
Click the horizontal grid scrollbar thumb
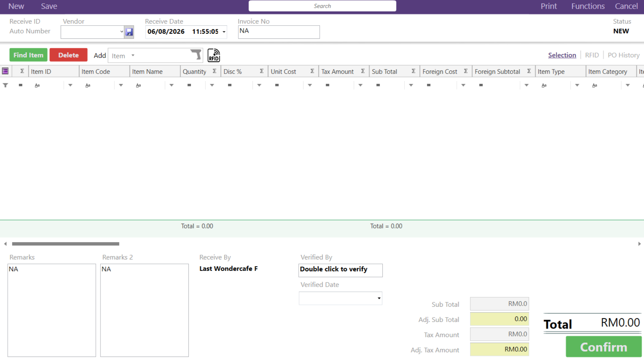(65, 244)
